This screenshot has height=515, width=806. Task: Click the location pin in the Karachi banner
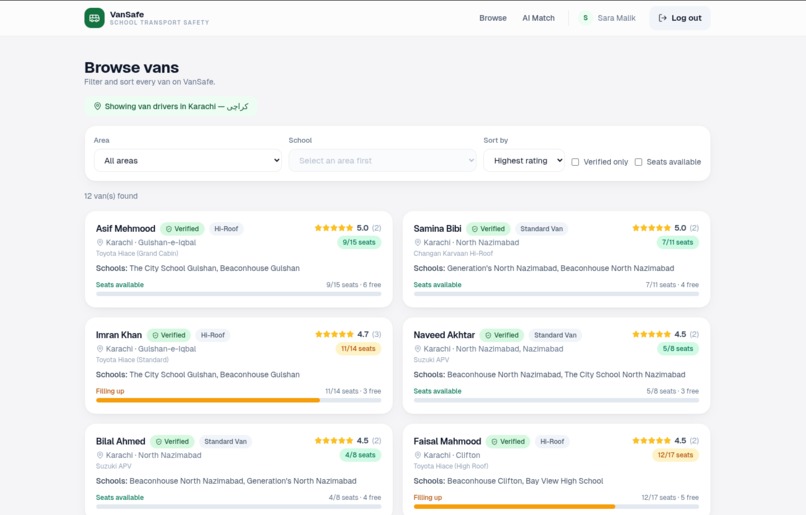(97, 106)
